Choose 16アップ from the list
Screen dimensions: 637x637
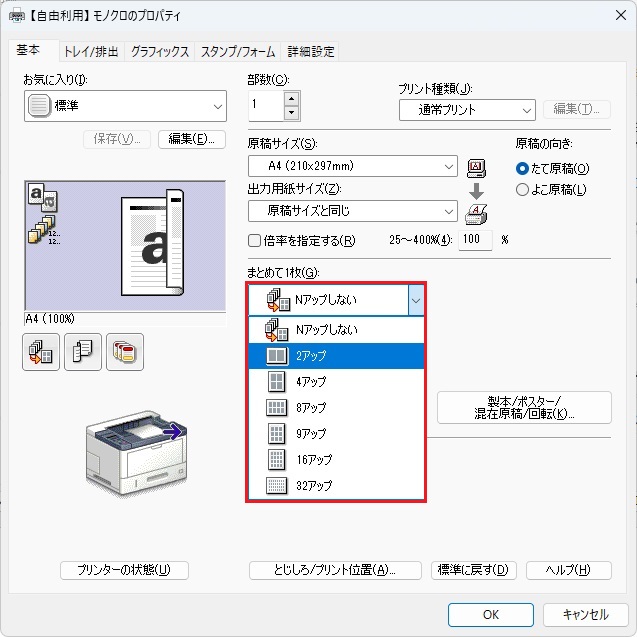click(336, 459)
